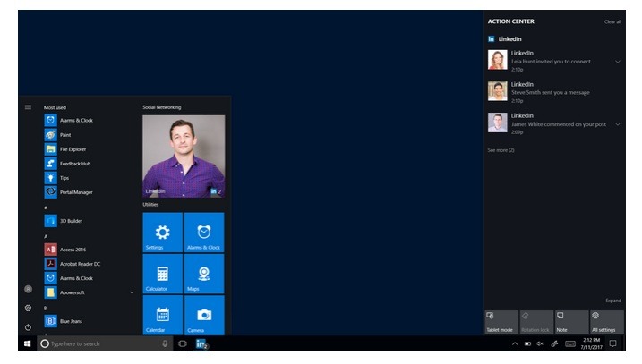Show hidden system tray icons
642x364 pixels.
[515, 344]
